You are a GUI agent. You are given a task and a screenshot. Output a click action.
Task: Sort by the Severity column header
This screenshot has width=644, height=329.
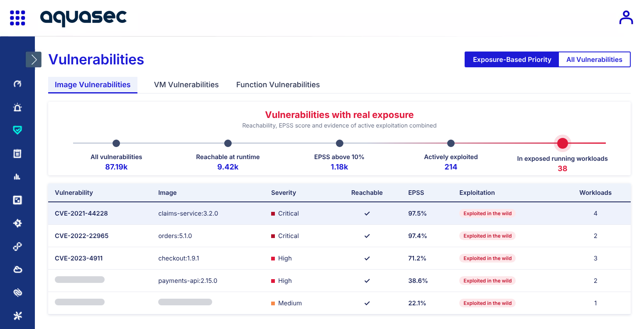(284, 193)
